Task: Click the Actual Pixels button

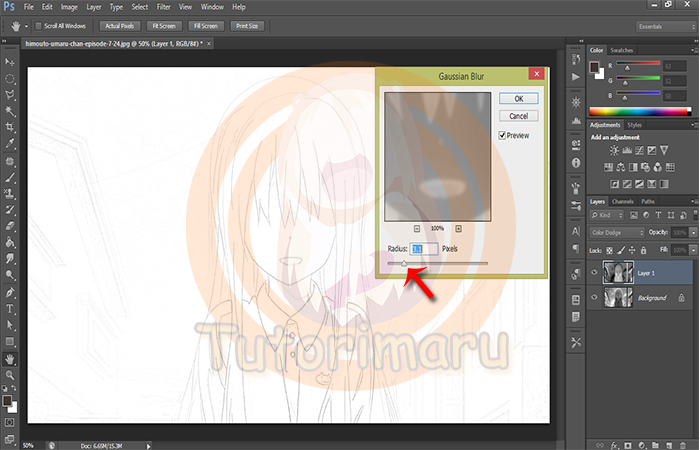Action: (119, 26)
